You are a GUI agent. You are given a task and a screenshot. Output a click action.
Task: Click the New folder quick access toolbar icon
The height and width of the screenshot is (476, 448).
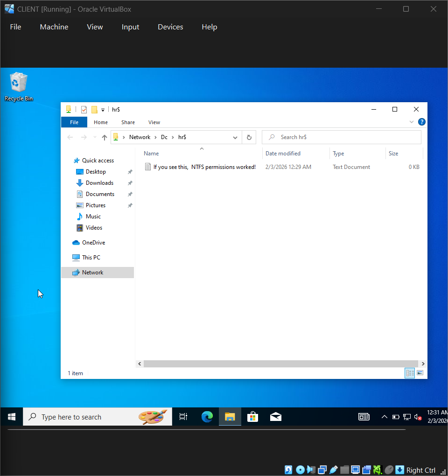[94, 110]
